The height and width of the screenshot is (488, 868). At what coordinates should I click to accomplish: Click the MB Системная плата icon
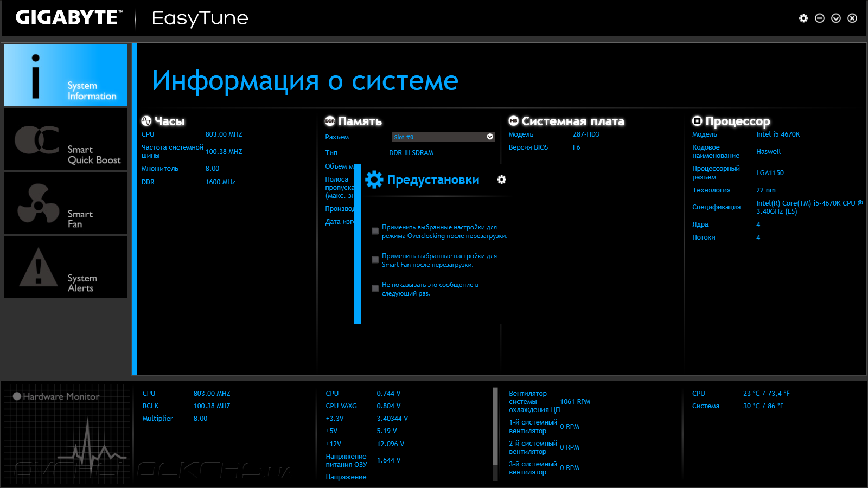(x=514, y=121)
